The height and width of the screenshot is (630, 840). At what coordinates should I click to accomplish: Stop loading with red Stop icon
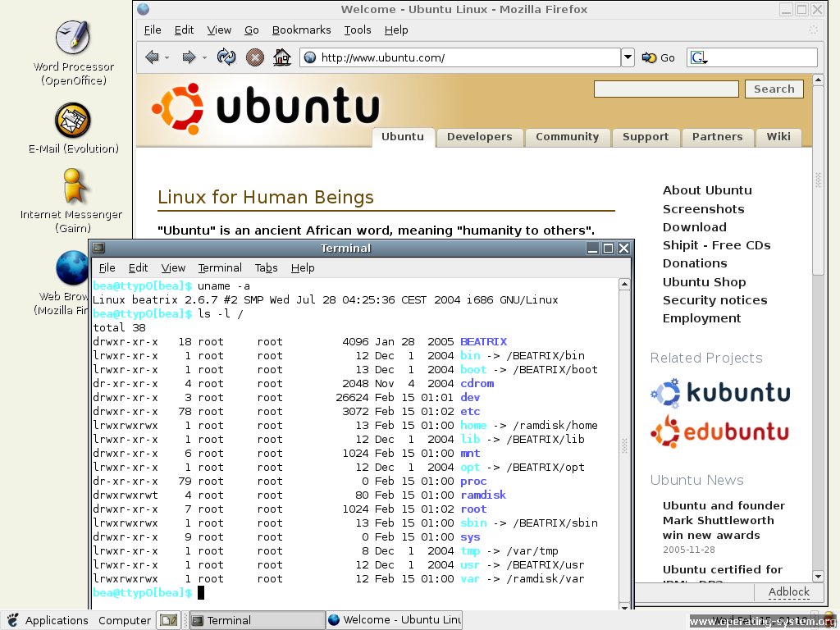(x=255, y=57)
